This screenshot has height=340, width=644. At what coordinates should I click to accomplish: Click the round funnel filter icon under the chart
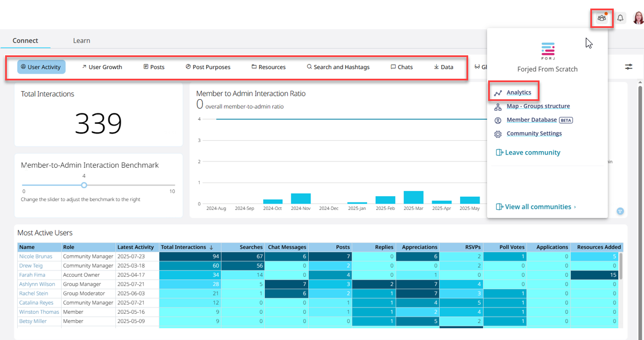(x=620, y=211)
